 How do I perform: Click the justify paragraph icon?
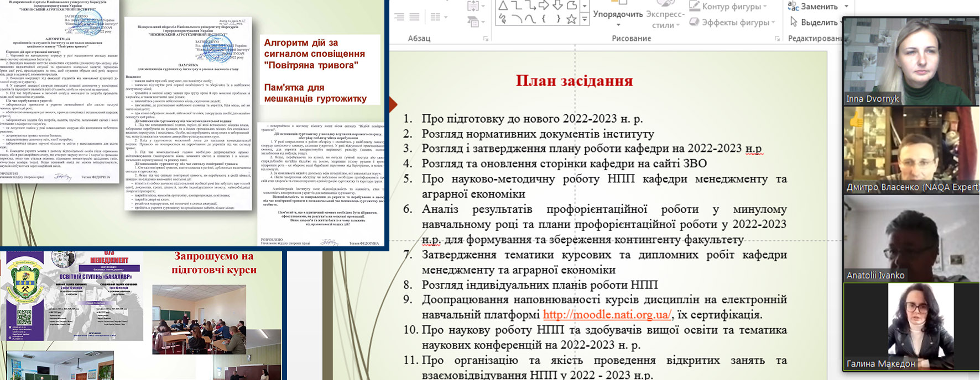(414, 17)
